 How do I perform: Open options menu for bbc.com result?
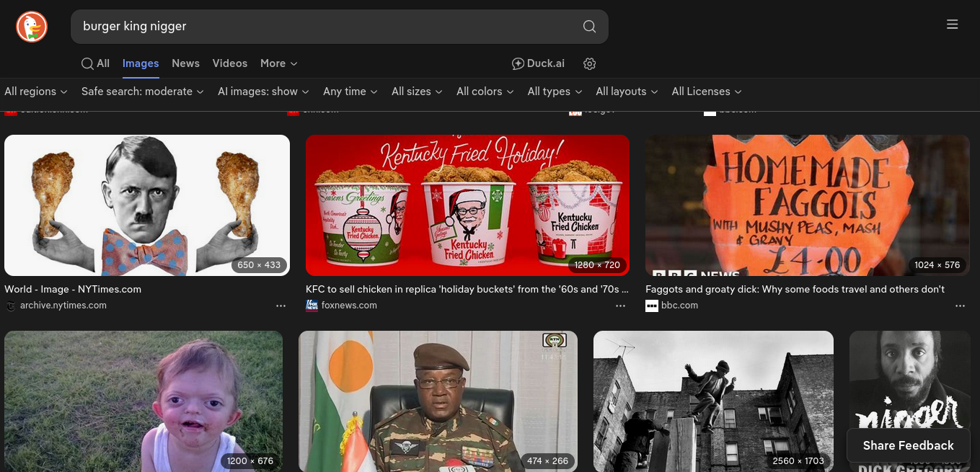960,306
